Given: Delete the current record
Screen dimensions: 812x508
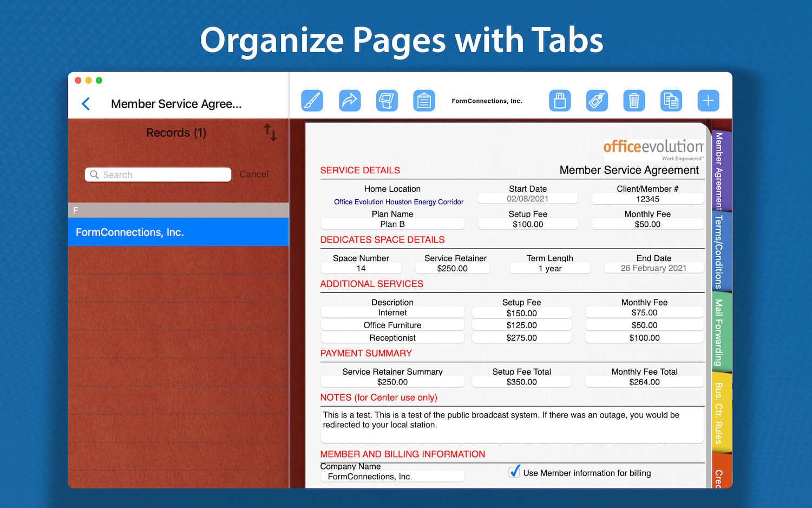Looking at the screenshot, I should pos(634,100).
